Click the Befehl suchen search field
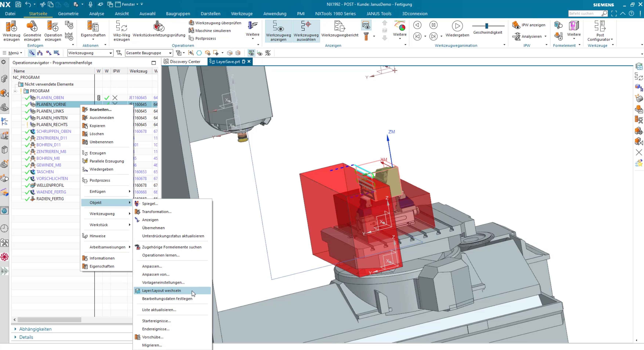Viewport: 644px width, 350px height. point(585,14)
